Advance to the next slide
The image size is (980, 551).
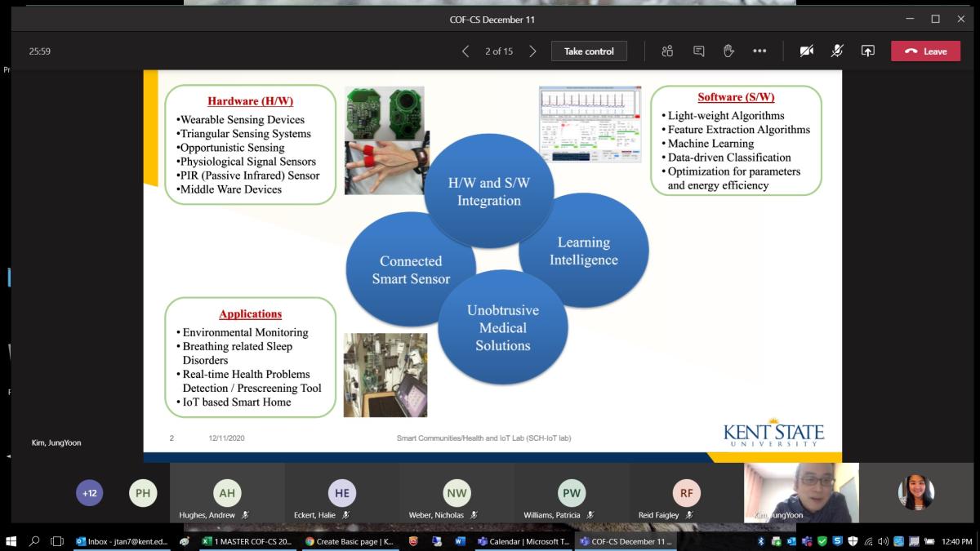pos(532,51)
